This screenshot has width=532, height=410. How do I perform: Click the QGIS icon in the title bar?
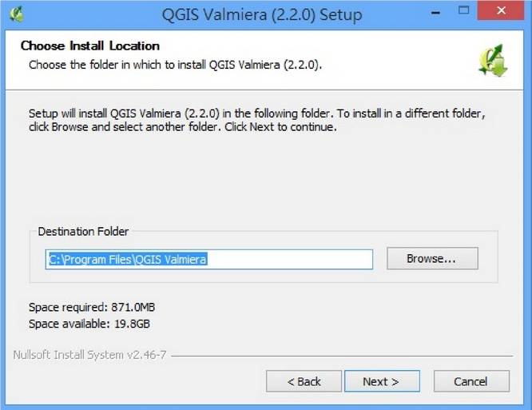[16, 14]
